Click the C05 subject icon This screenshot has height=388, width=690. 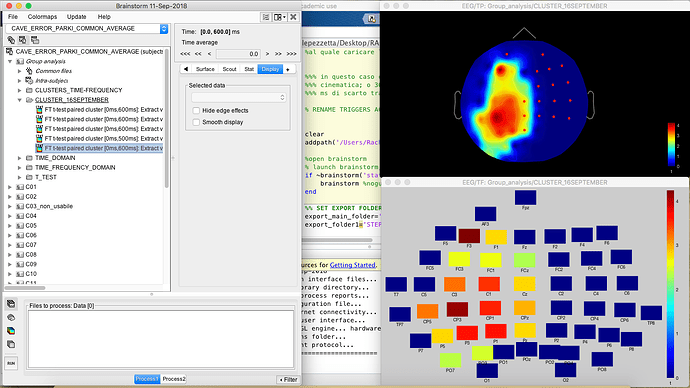[20, 226]
